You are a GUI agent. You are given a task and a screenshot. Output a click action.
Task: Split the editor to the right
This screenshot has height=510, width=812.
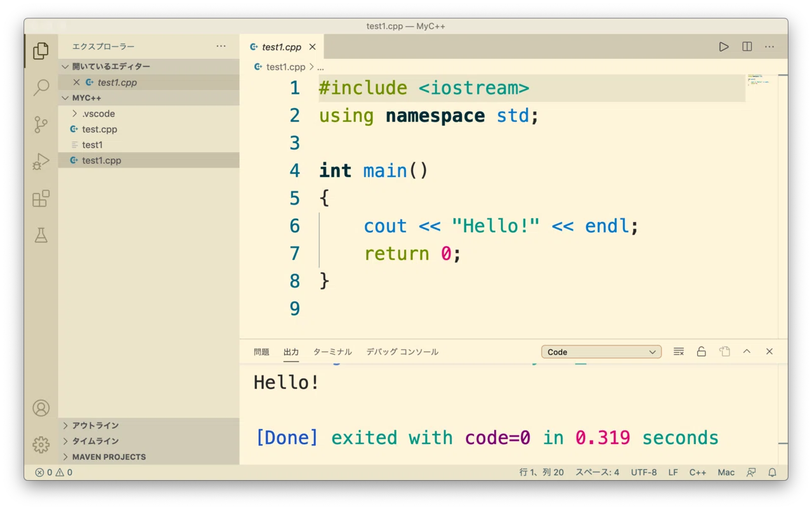point(747,47)
